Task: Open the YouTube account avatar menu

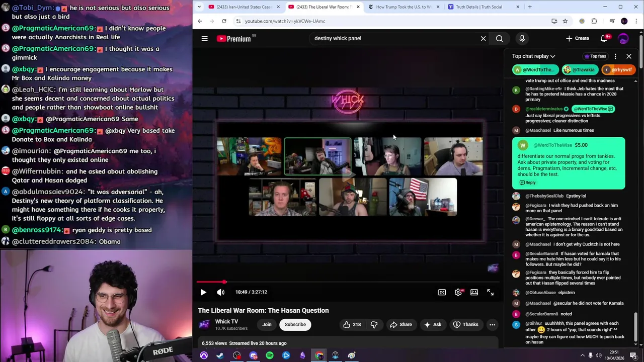Action: pyautogui.click(x=623, y=38)
